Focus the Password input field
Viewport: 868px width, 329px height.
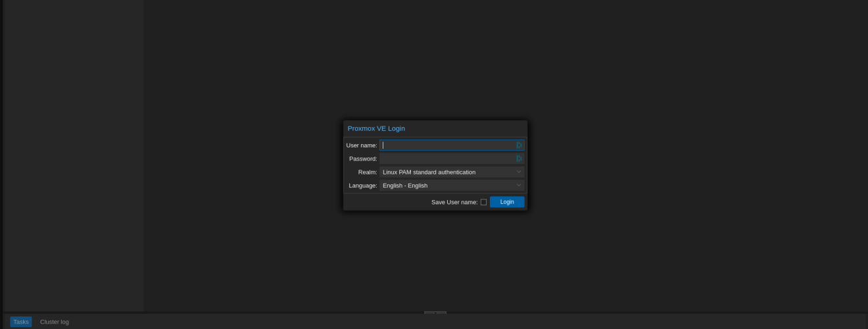pos(452,159)
